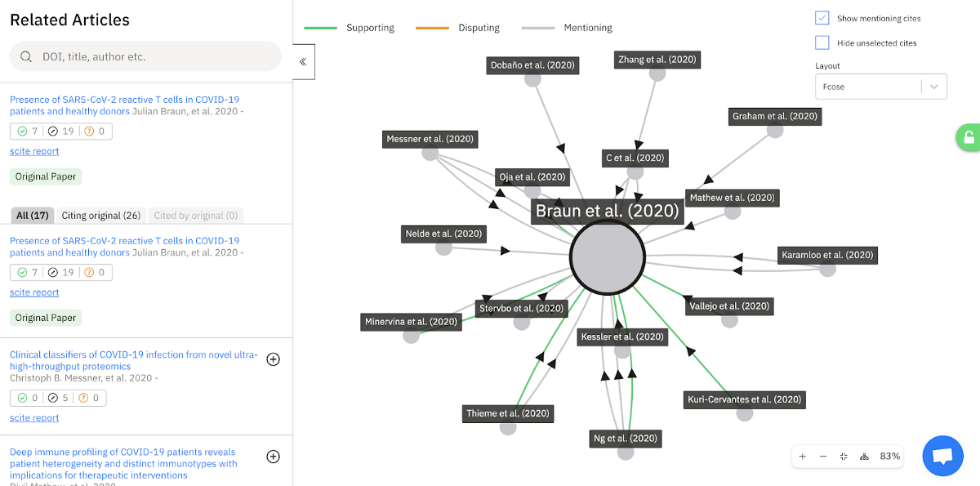Image resolution: width=980 pixels, height=486 pixels.
Task: Toggle the Supporting legend filter
Action: pos(350,28)
